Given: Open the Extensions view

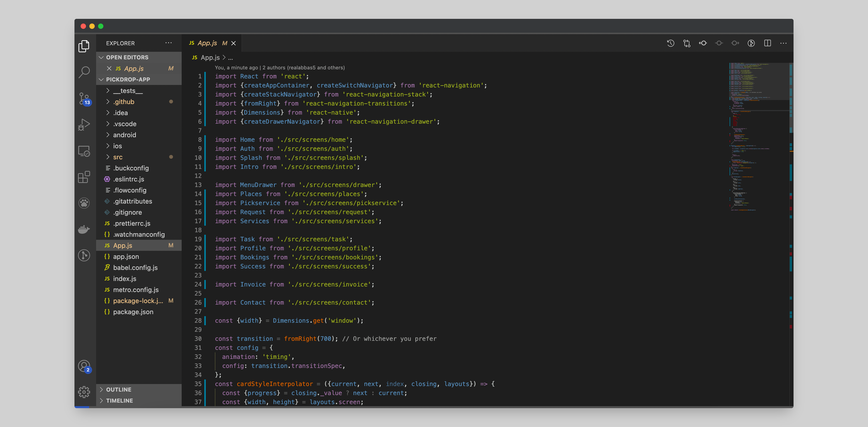Looking at the screenshot, I should coord(84,177).
